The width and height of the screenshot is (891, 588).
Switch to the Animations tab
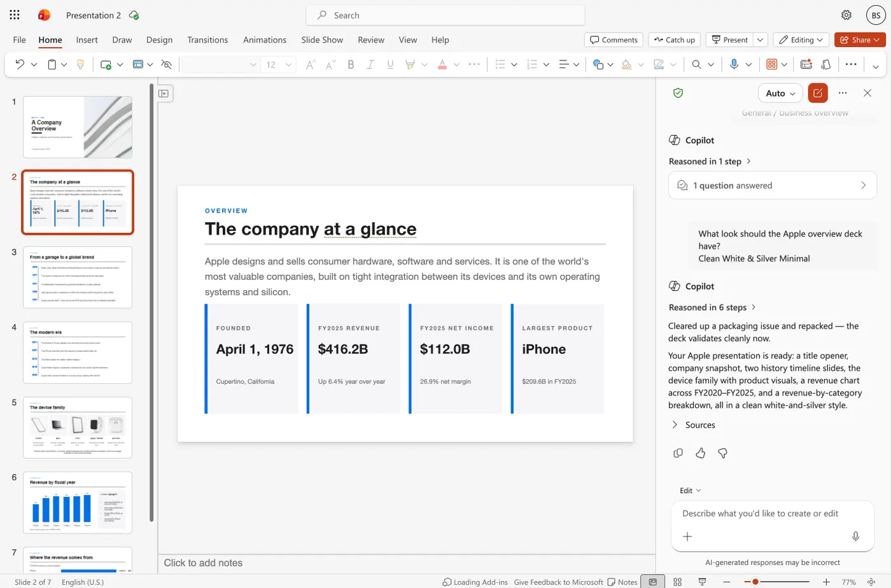(x=265, y=39)
